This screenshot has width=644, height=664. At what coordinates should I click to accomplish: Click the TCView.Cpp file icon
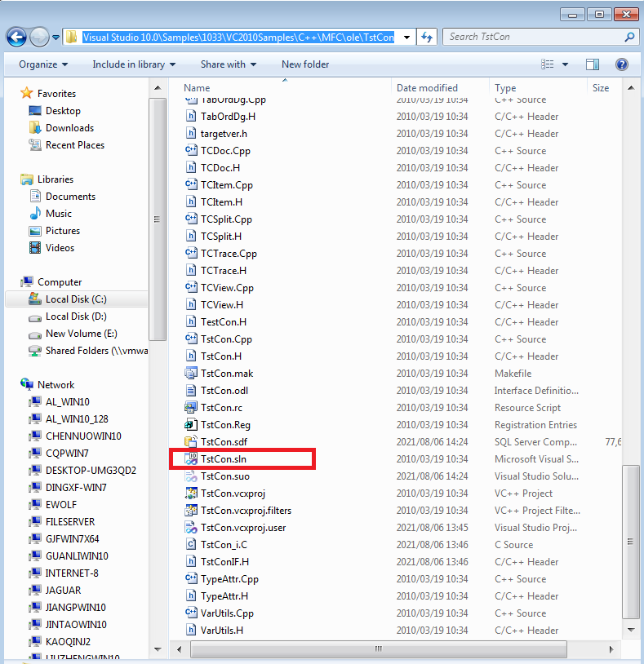191,288
